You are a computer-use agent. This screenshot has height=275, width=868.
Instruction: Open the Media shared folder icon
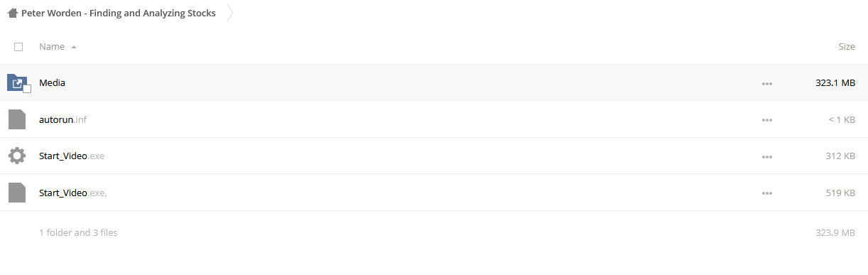click(x=17, y=82)
